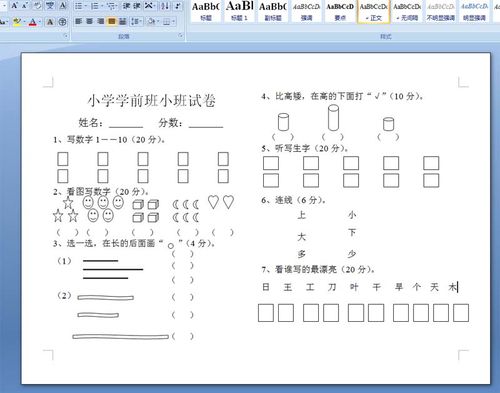The height and width of the screenshot is (393, 500).
Task: Click question 2 看图写数字 text
Action: click(101, 192)
